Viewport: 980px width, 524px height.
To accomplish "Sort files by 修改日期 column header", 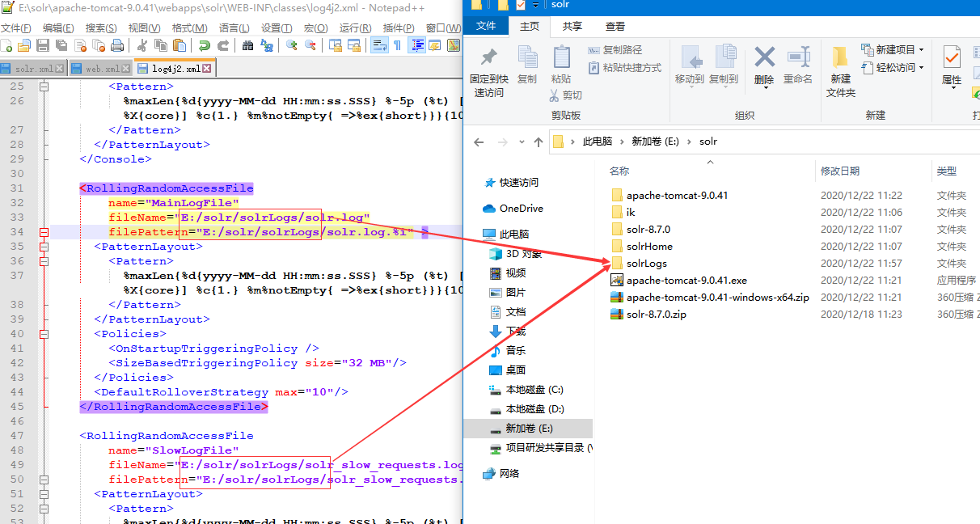I will click(841, 171).
